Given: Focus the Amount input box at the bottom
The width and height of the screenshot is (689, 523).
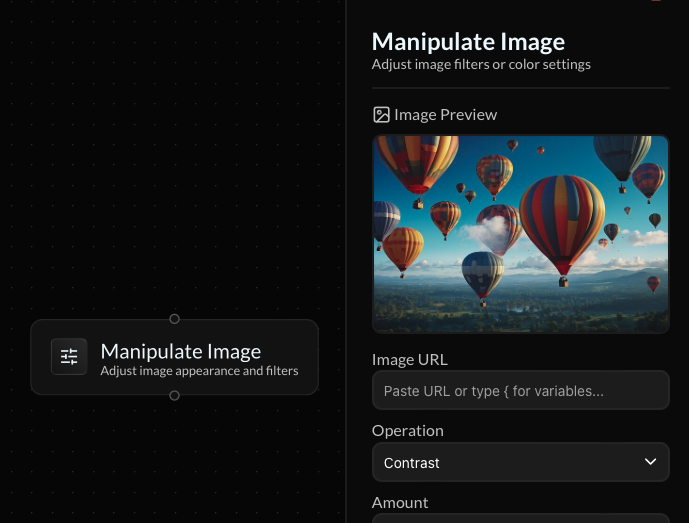Looking at the screenshot, I should [x=520, y=519].
